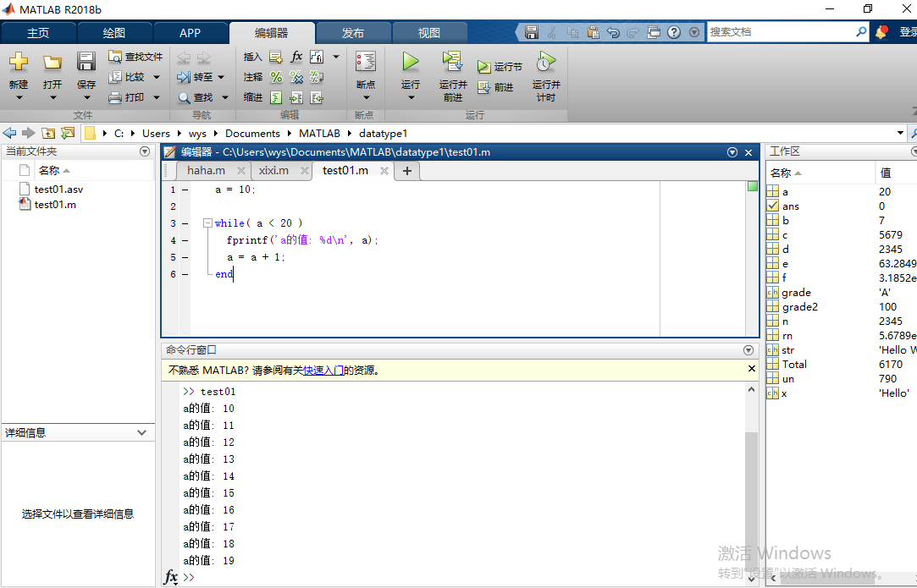Viewport: 917px width, 588px height.
Task: Click the Run and Time (运行并计时) icon
Action: point(545,61)
